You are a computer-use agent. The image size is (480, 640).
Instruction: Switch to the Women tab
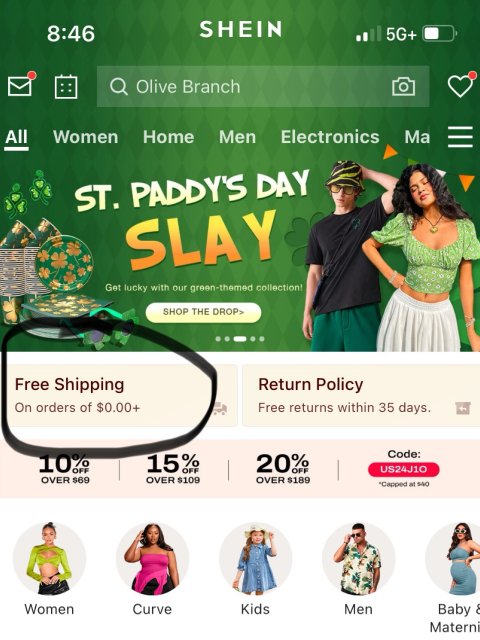click(86, 137)
